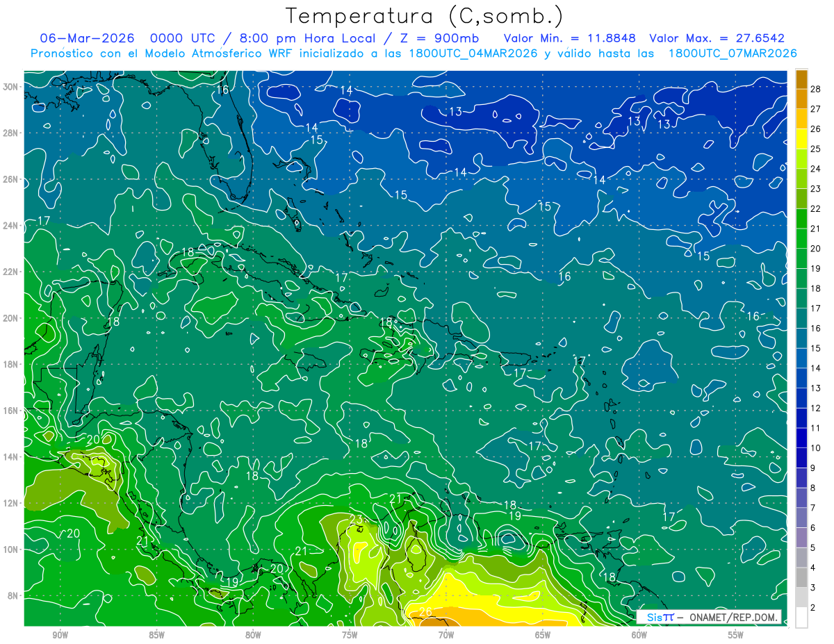Click the "80W" longitude axis label
Screen dimensions: 834x644
pos(253,635)
